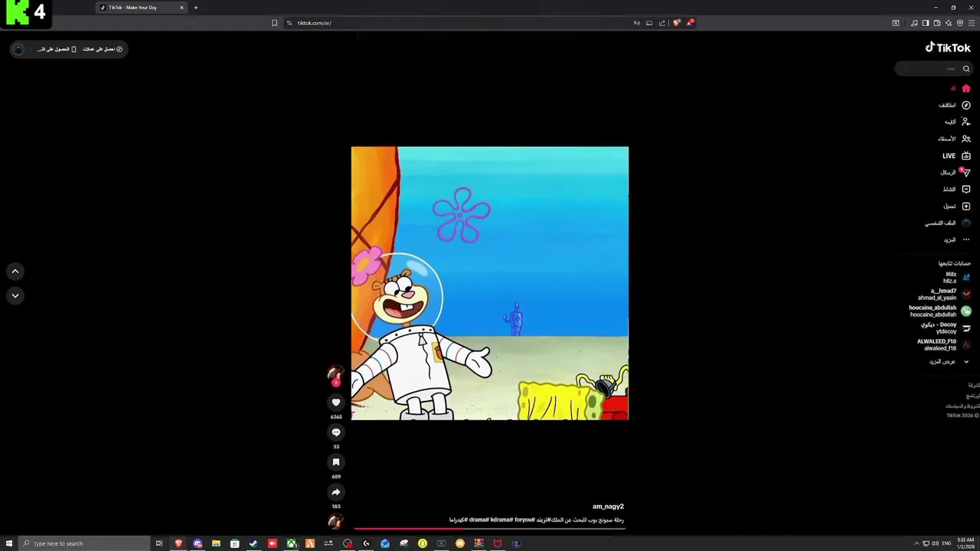The image size is (980, 551).
Task: Open the Following item in the sidebar
Action: [x=957, y=122]
